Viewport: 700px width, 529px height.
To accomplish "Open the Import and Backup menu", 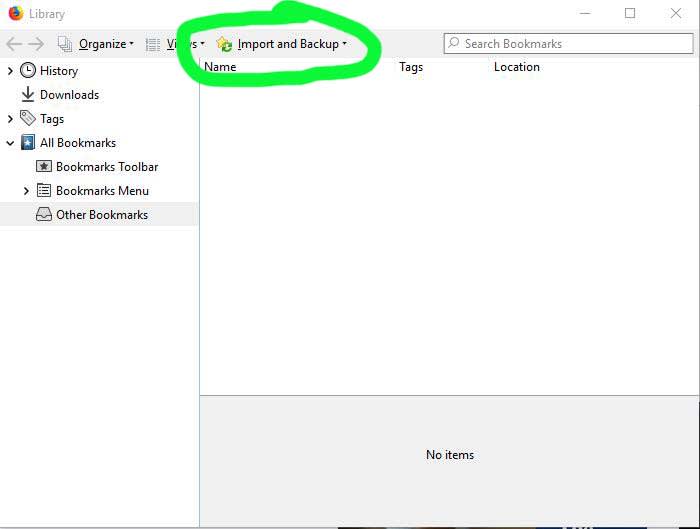I will pos(282,44).
